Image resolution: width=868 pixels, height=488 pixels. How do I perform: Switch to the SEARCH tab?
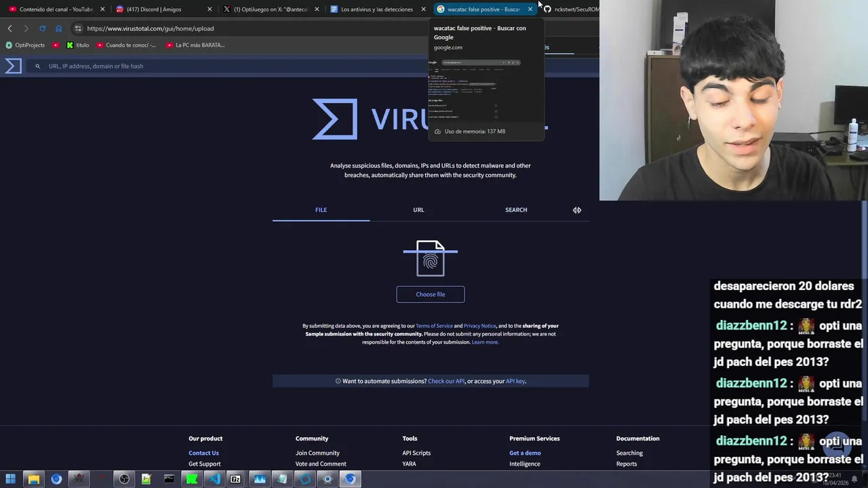(516, 210)
